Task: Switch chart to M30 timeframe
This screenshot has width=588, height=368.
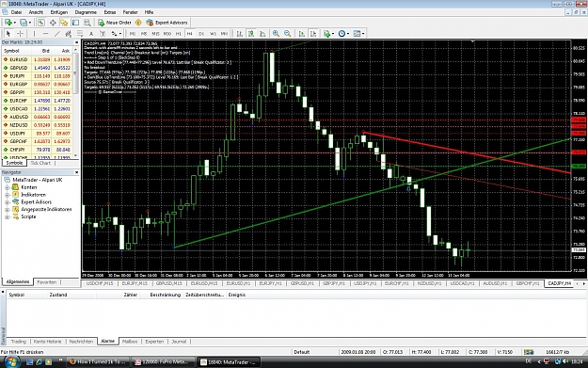Action: (x=167, y=34)
